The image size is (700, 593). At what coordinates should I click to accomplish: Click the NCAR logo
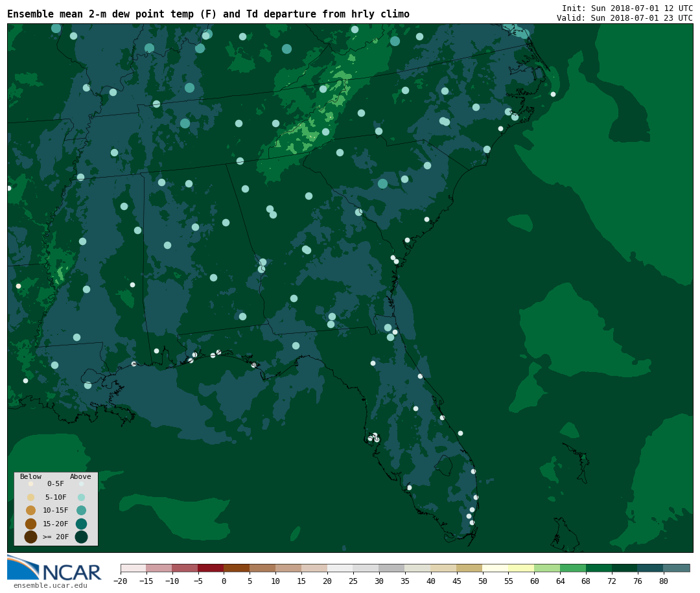(54, 568)
